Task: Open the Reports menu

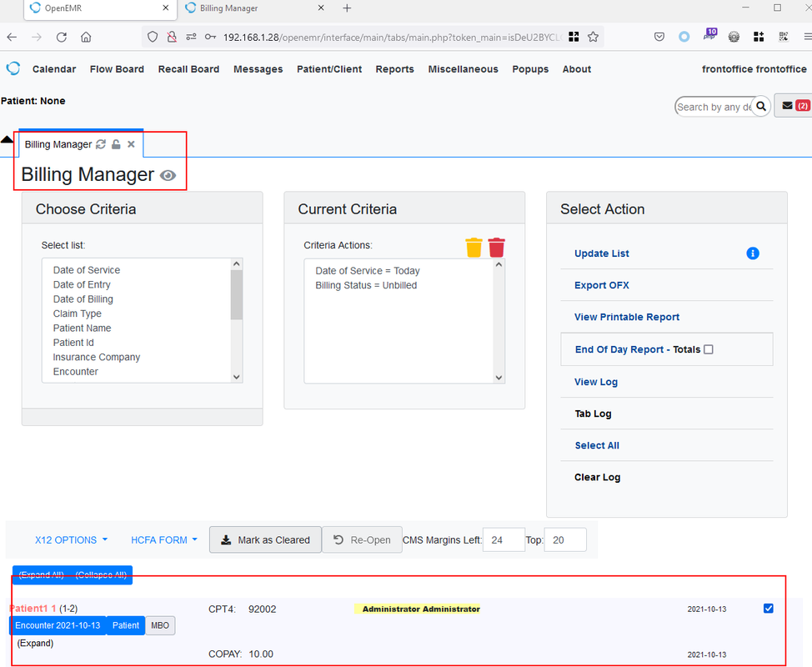Action: coord(394,69)
